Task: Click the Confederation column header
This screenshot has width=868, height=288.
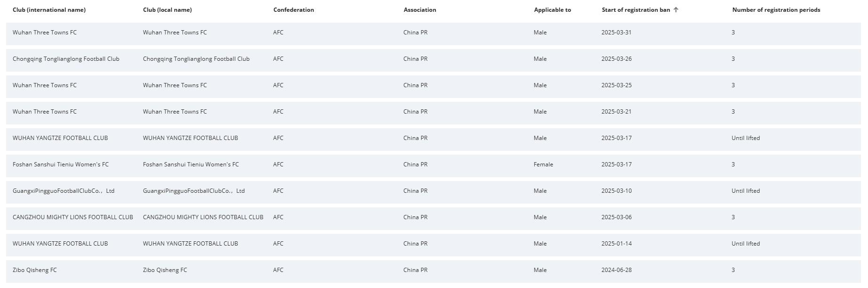Action: [293, 10]
